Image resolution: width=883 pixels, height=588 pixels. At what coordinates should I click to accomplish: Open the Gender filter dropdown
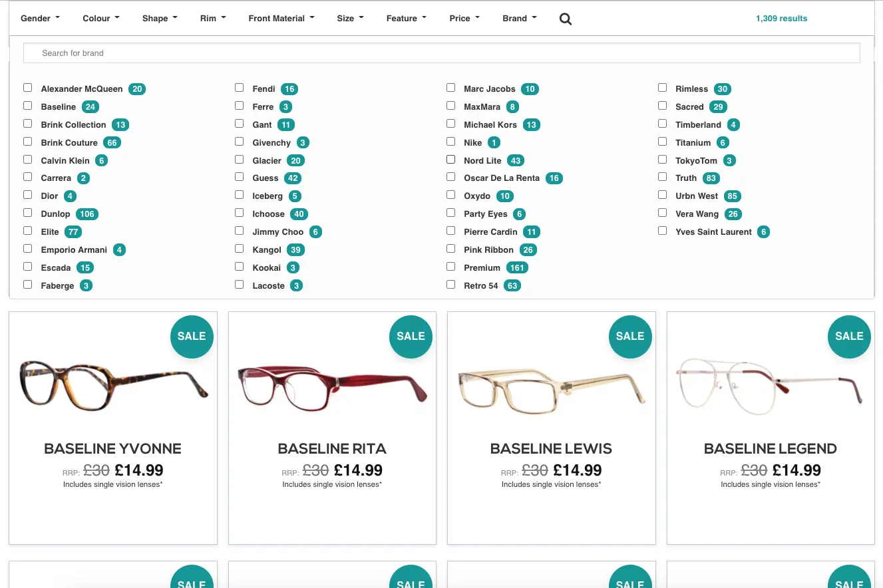click(40, 19)
